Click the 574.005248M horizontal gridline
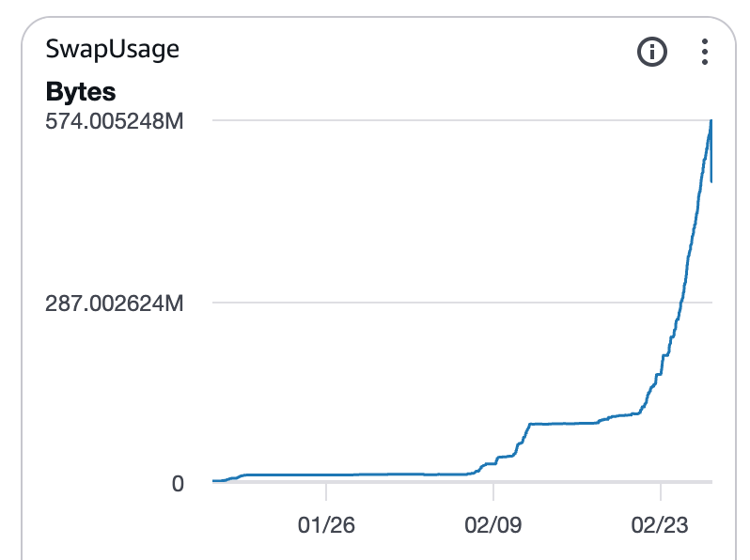The image size is (750, 560). tap(423, 119)
